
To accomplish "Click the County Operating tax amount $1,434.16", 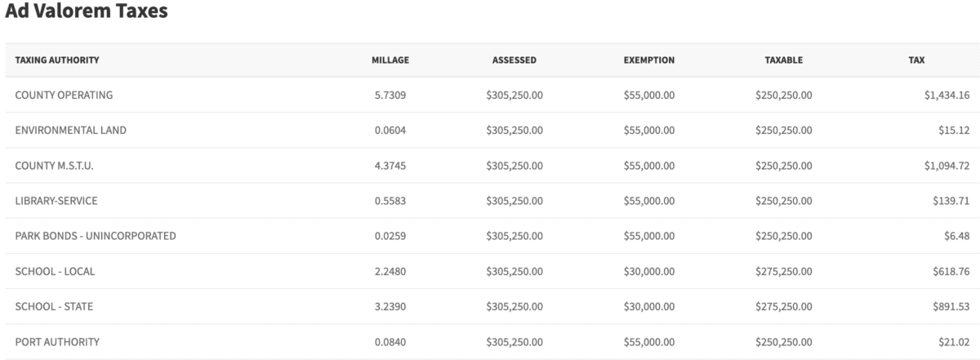I will tap(947, 96).
